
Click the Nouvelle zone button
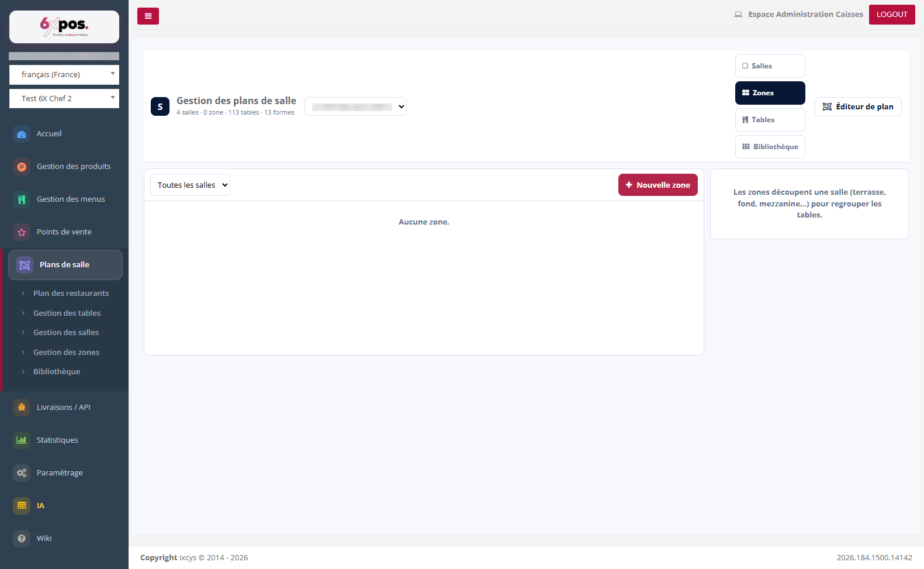click(658, 185)
